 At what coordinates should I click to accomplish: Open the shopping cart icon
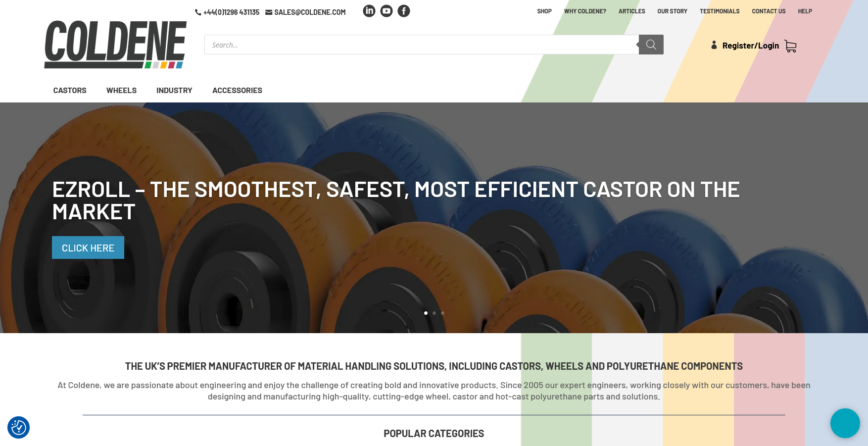tap(790, 46)
